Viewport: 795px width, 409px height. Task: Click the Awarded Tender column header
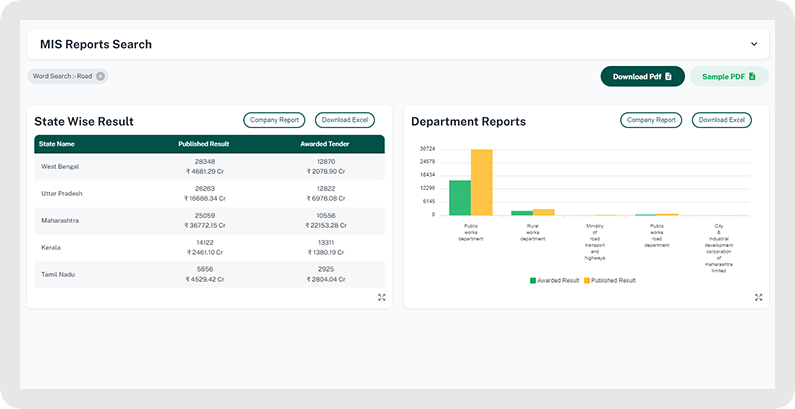324,144
